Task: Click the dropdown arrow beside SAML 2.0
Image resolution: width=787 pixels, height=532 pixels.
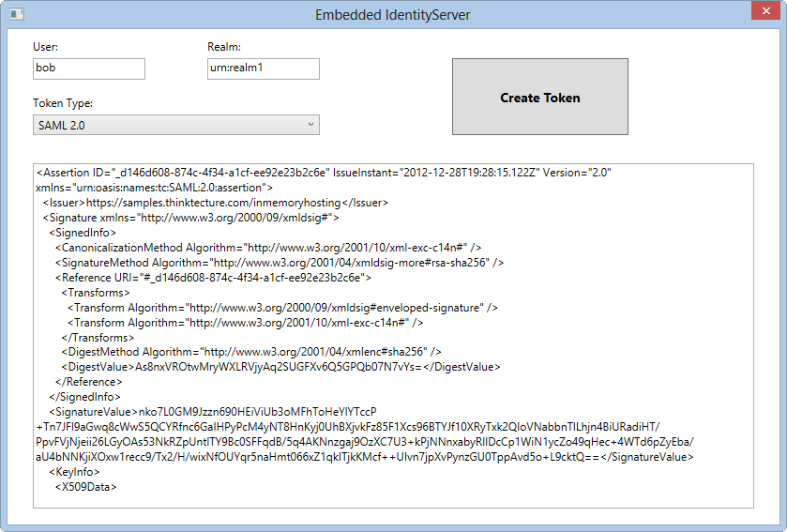Action: pos(310,125)
